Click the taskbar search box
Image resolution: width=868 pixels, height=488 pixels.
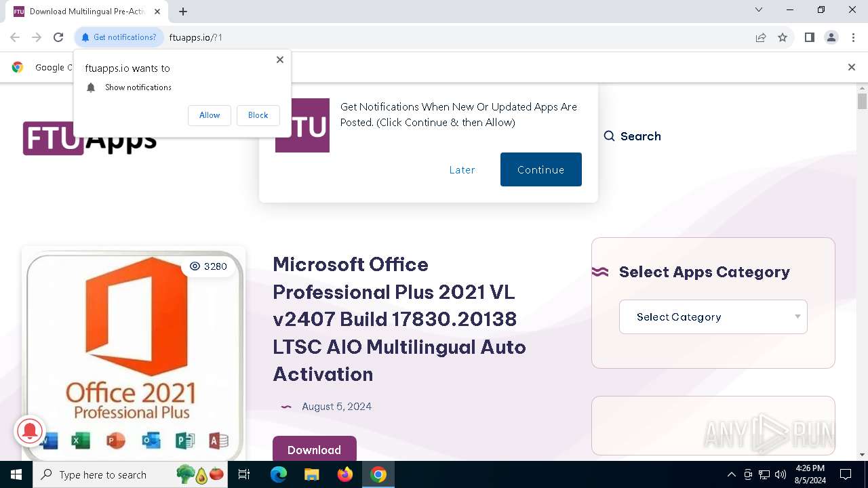coord(130,474)
